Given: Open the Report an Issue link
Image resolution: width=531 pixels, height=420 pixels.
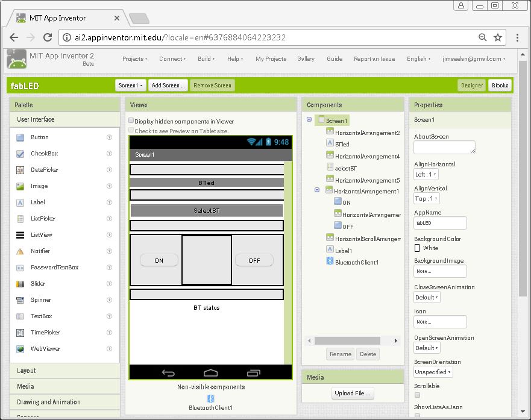Looking at the screenshot, I should [x=374, y=59].
